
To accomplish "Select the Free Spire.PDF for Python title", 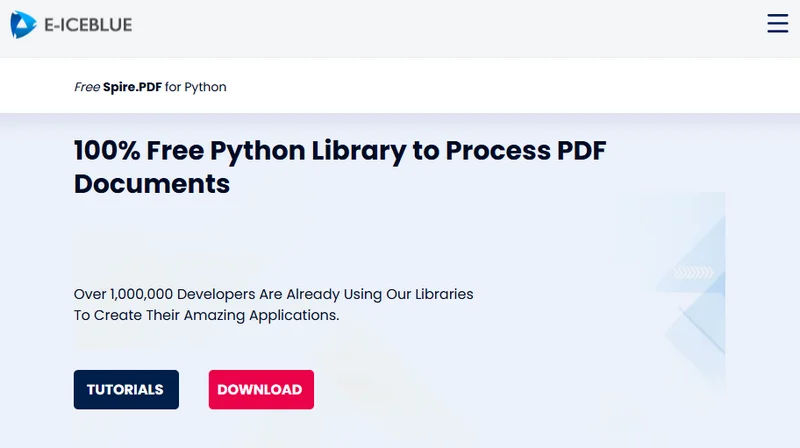I will point(151,87).
